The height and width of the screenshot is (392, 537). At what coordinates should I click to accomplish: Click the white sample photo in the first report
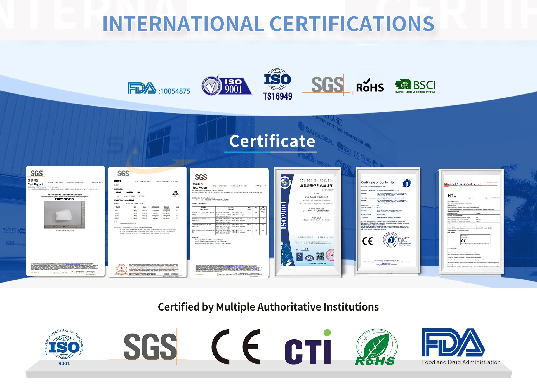(65, 215)
